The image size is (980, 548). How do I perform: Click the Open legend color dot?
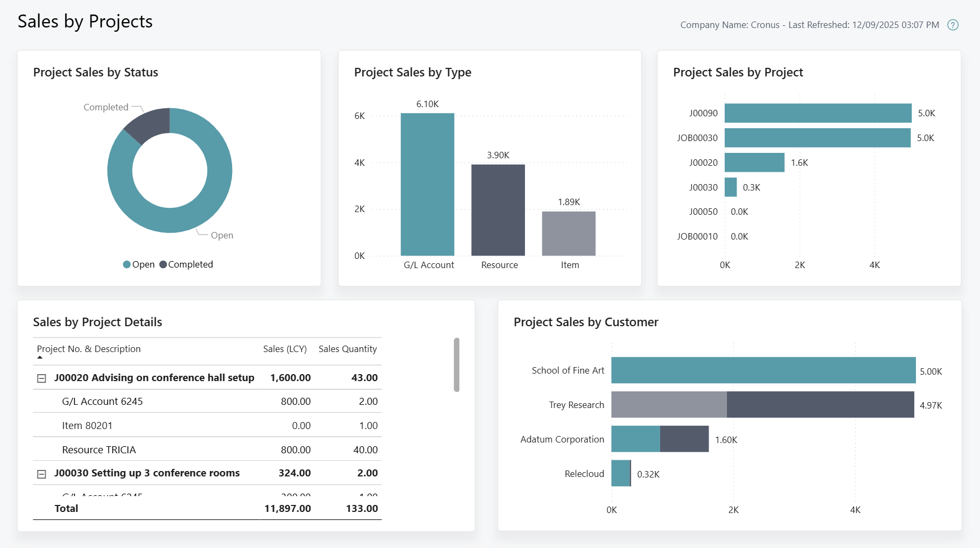point(127,264)
